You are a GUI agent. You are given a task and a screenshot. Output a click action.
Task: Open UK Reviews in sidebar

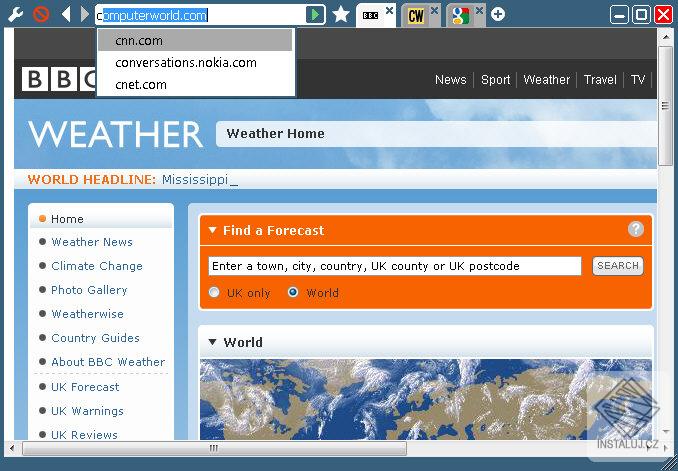point(84,434)
